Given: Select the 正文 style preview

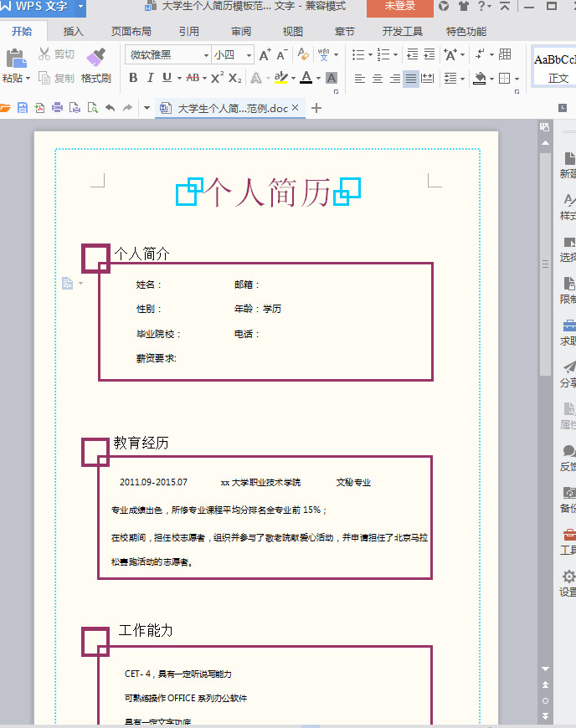Looking at the screenshot, I should click(554, 67).
